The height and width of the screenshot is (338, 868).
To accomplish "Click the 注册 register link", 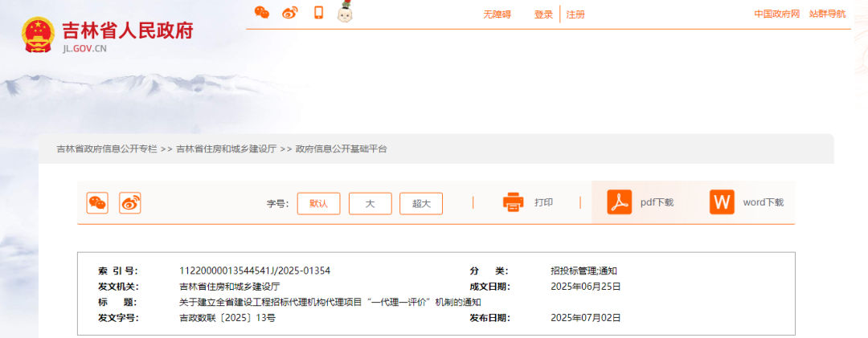I will click(575, 14).
